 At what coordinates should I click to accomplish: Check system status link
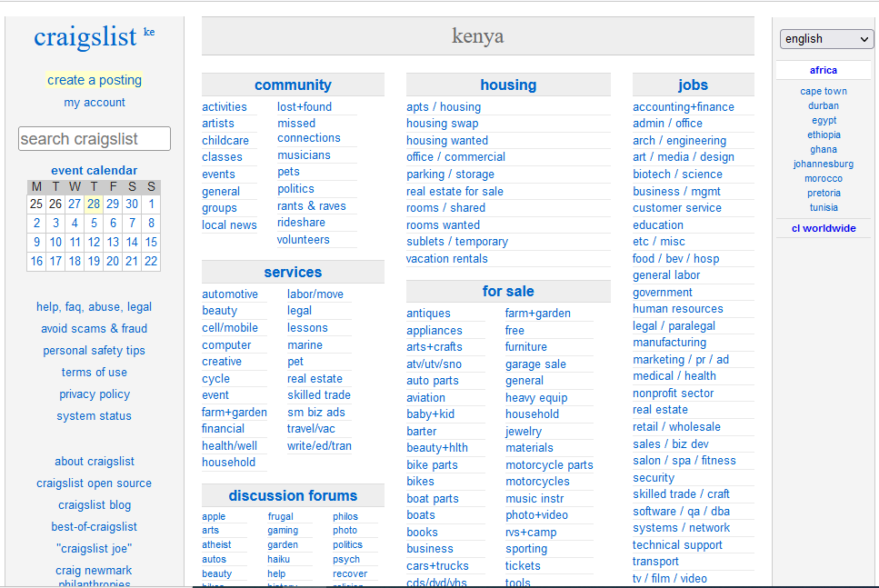pyautogui.click(x=95, y=416)
